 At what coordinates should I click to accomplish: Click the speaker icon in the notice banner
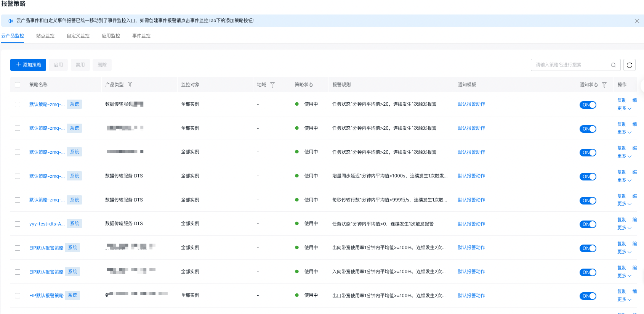click(x=10, y=21)
